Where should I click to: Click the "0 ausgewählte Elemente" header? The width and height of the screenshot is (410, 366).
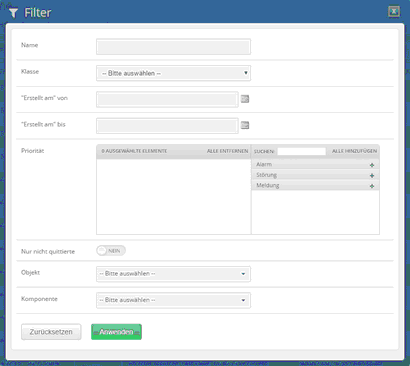134,151
